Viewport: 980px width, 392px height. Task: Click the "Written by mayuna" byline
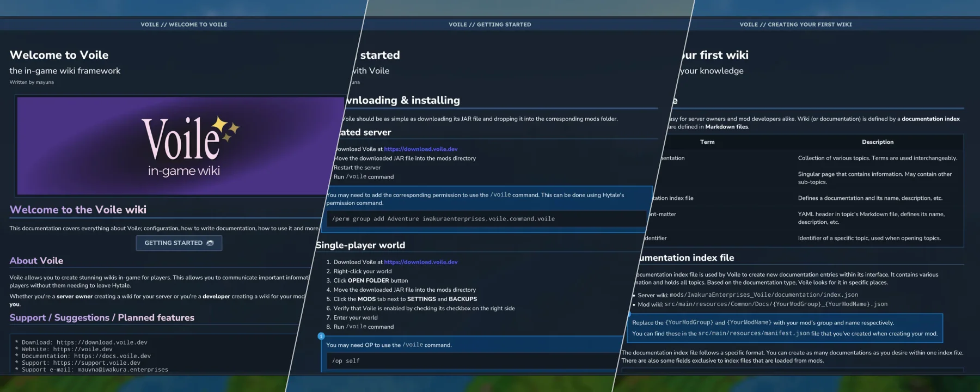coord(32,82)
